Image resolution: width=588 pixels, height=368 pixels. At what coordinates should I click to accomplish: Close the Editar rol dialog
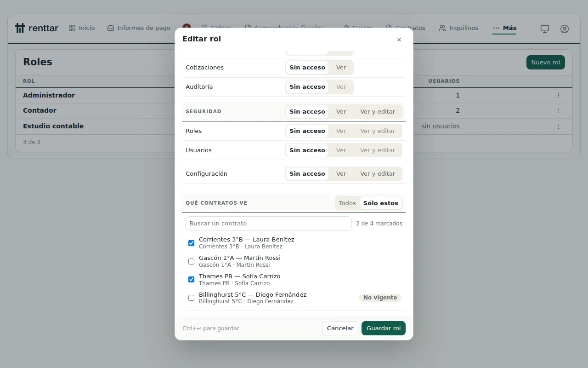(x=399, y=40)
